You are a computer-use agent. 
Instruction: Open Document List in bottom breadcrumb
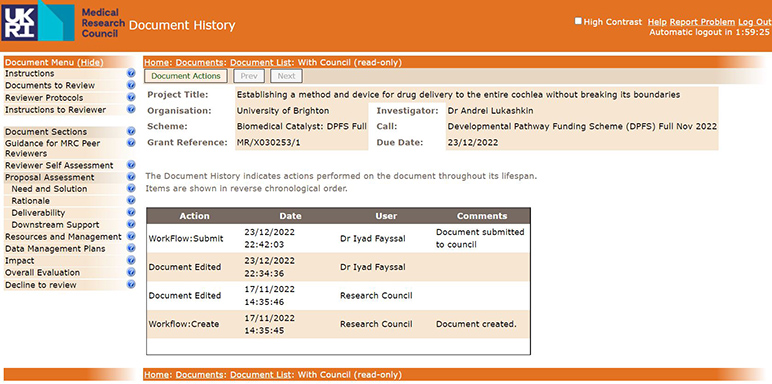click(x=261, y=375)
